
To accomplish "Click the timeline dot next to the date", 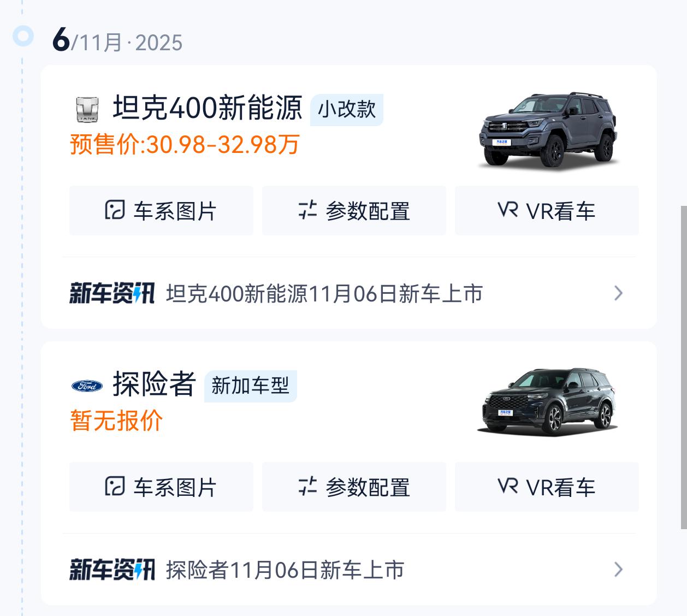I will [22, 37].
